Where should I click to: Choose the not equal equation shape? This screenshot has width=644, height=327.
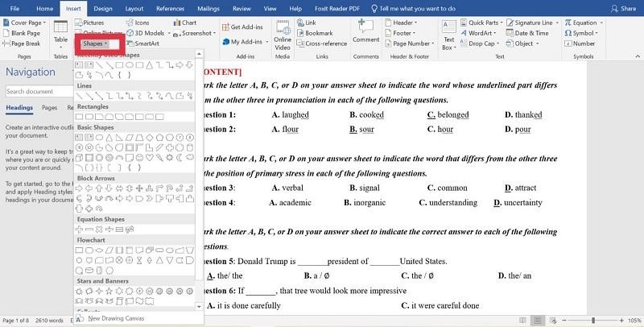[130, 230]
